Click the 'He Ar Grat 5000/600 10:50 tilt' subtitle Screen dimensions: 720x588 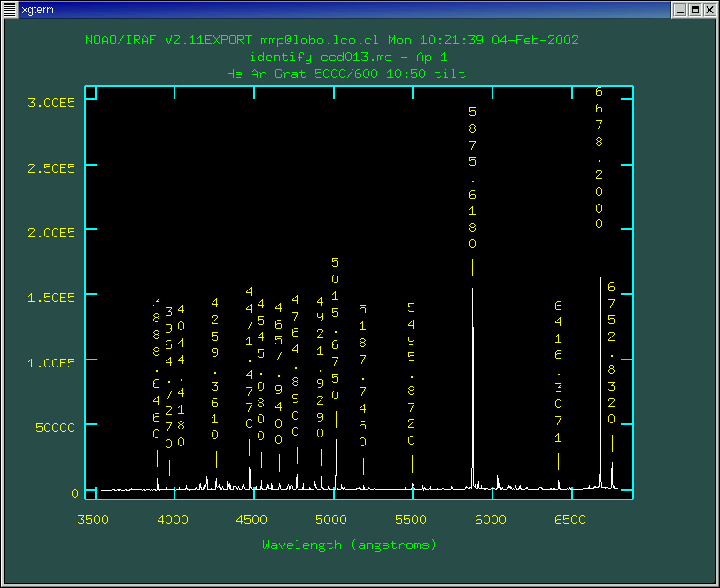point(345,73)
